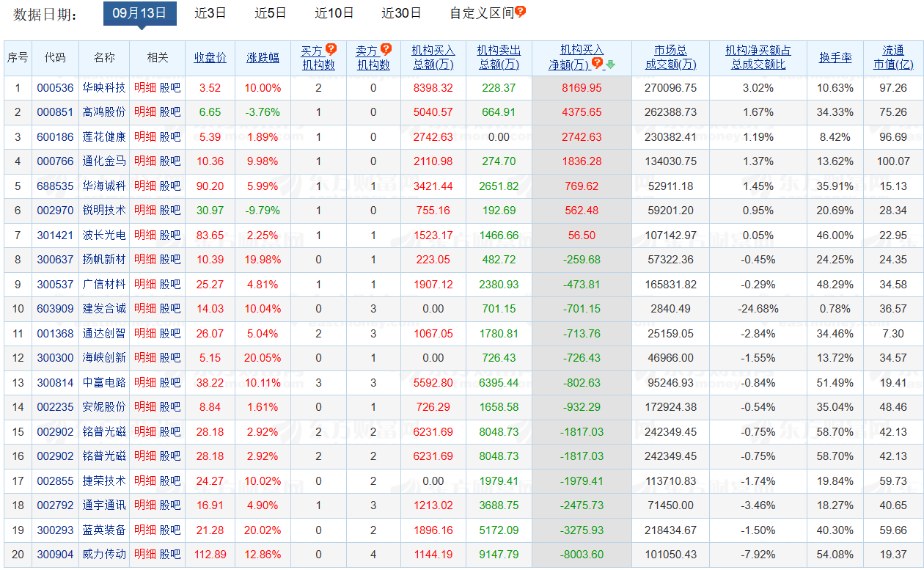Open 明细 for 通达创智
Viewport: 924px width, 570px height.
tap(145, 333)
